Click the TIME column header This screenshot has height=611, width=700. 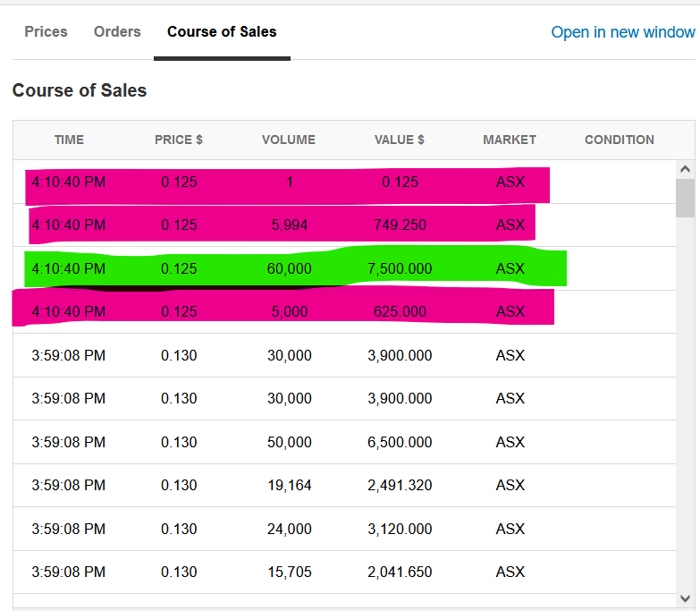(69, 140)
